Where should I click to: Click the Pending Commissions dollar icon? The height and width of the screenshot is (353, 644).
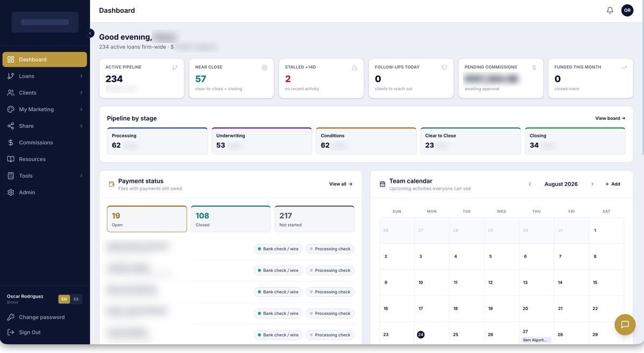534,68
